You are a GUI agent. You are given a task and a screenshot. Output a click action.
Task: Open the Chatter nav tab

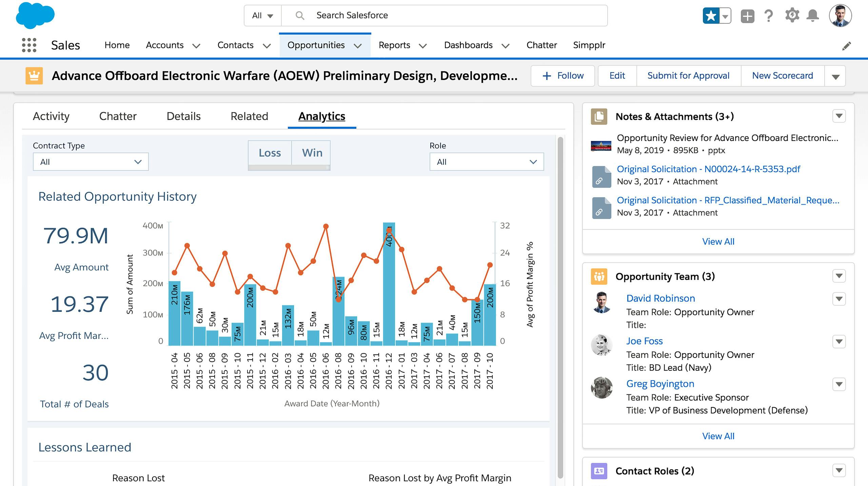pos(541,45)
